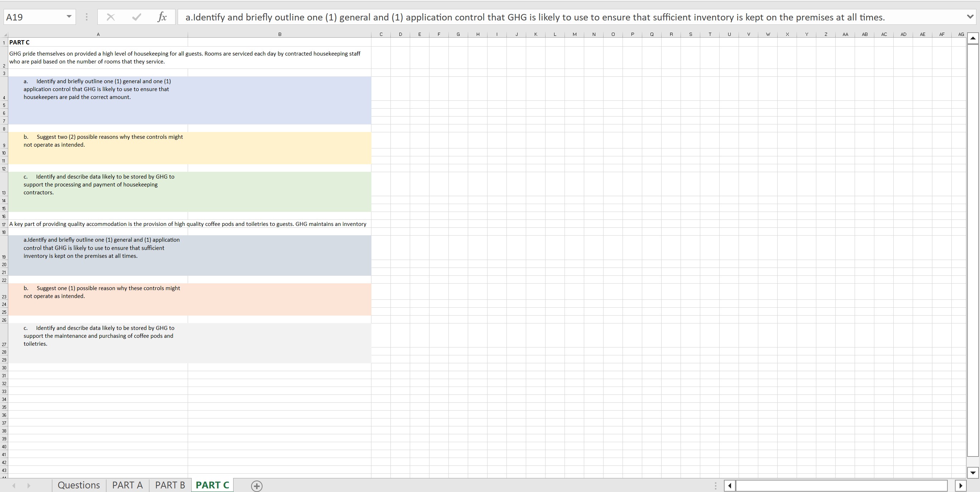
Task: Expand the formula bar with chevron
Action: click(x=970, y=17)
